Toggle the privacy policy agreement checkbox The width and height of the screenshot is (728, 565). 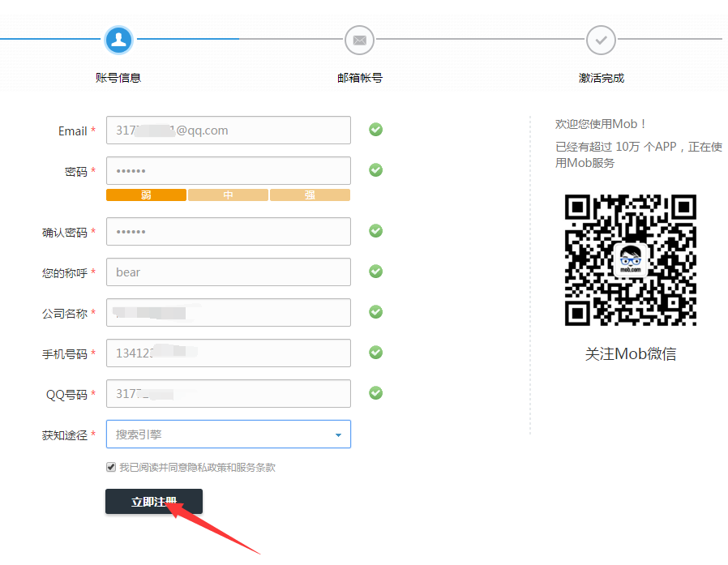point(111,468)
